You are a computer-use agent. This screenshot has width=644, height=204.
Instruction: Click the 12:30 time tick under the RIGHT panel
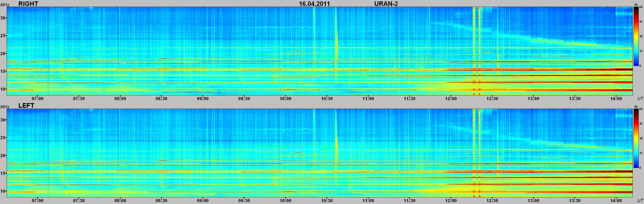[492, 99]
